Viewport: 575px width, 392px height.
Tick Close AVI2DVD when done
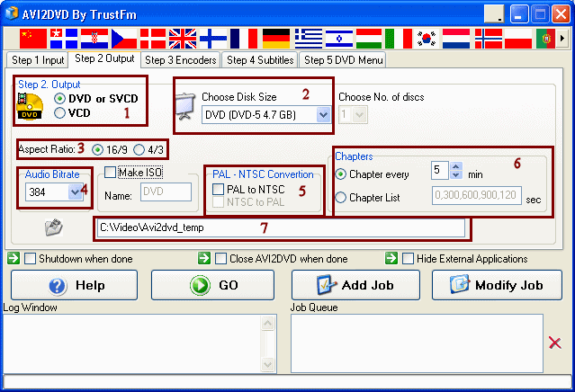220,258
